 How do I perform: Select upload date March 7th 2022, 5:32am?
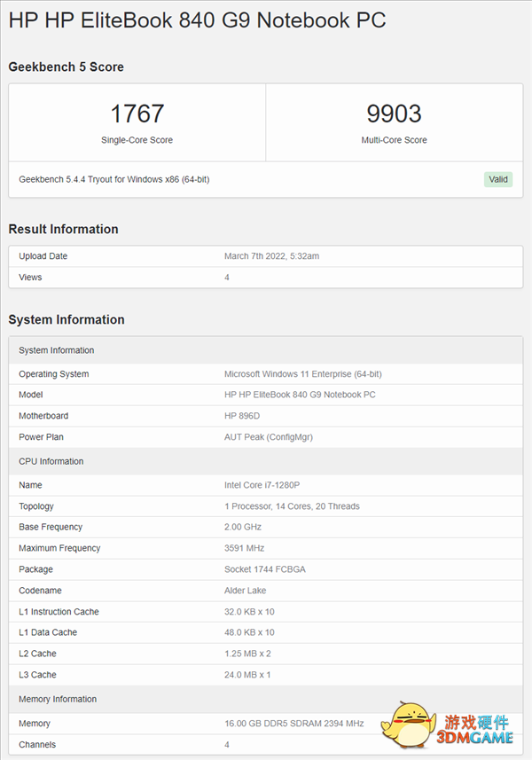coord(272,256)
